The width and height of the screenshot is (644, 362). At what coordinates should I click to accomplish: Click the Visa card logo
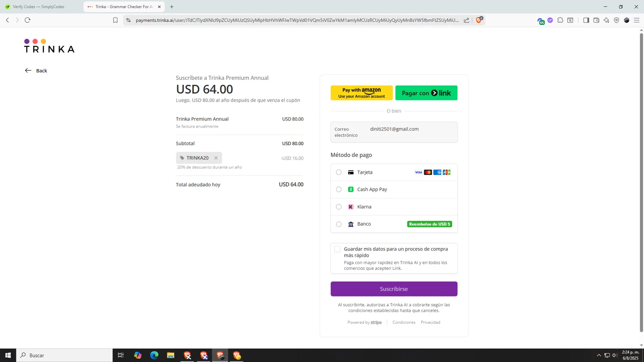pos(419,172)
